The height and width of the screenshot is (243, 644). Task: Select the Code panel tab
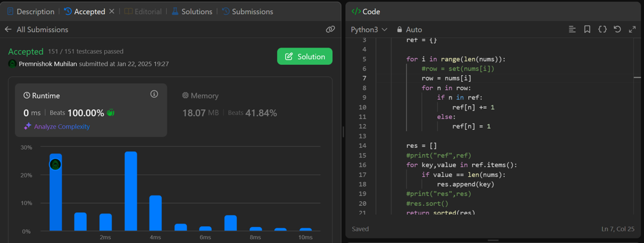[366, 12]
